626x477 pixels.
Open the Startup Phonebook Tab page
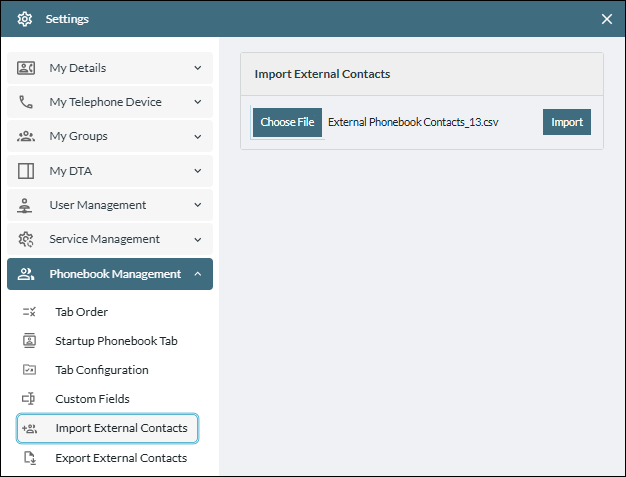[116, 341]
